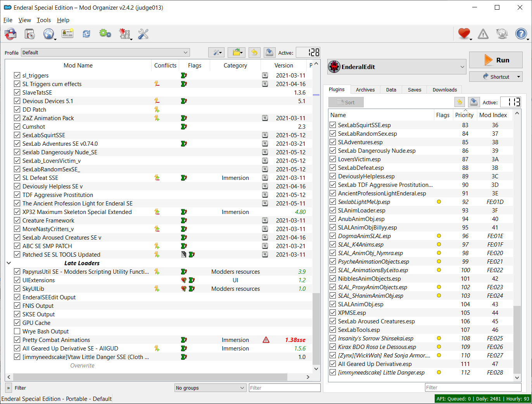The image size is (532, 404).
Task: Uncheck the SlaveTatsSE mod checkbox
Action: (17, 93)
